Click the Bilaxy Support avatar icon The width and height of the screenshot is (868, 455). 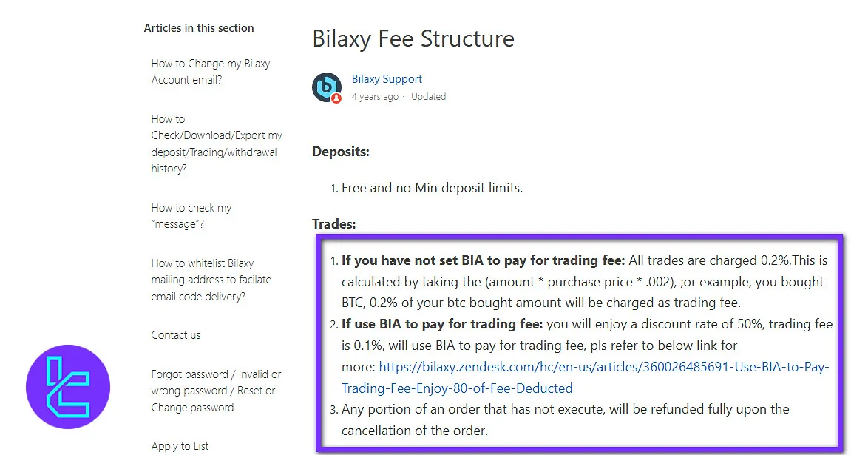point(326,87)
